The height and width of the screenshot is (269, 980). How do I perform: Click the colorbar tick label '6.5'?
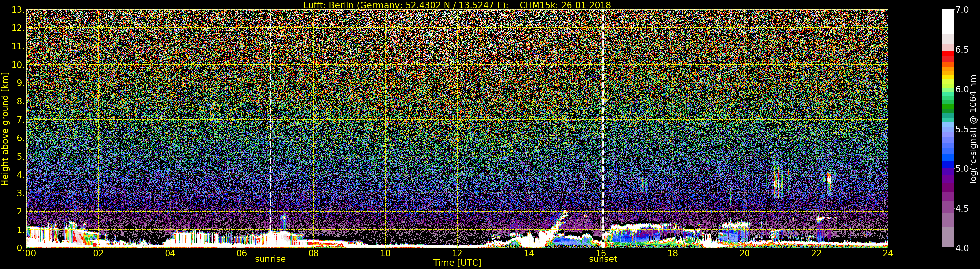(x=962, y=50)
